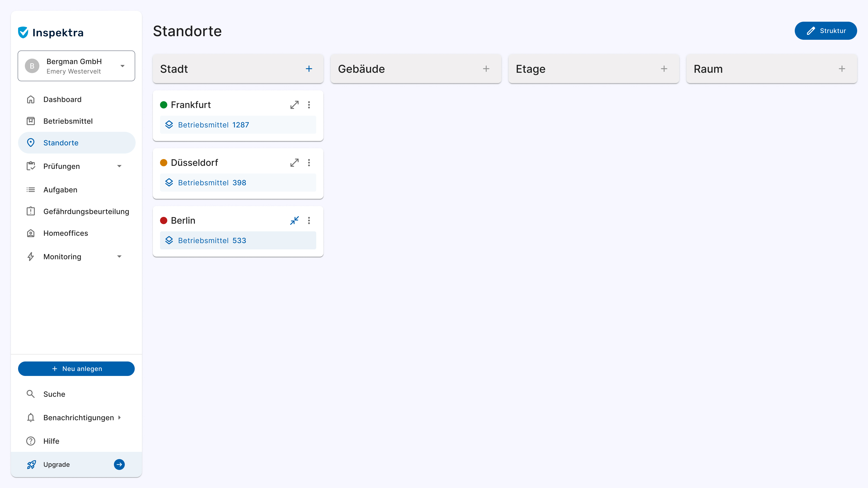Expand the Prüfungen submenu
The height and width of the screenshot is (488, 868).
[119, 166]
